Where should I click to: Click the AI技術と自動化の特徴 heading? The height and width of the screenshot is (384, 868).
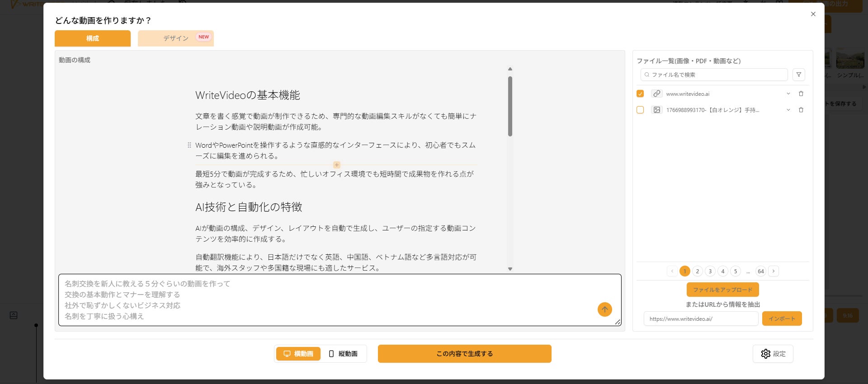click(249, 207)
